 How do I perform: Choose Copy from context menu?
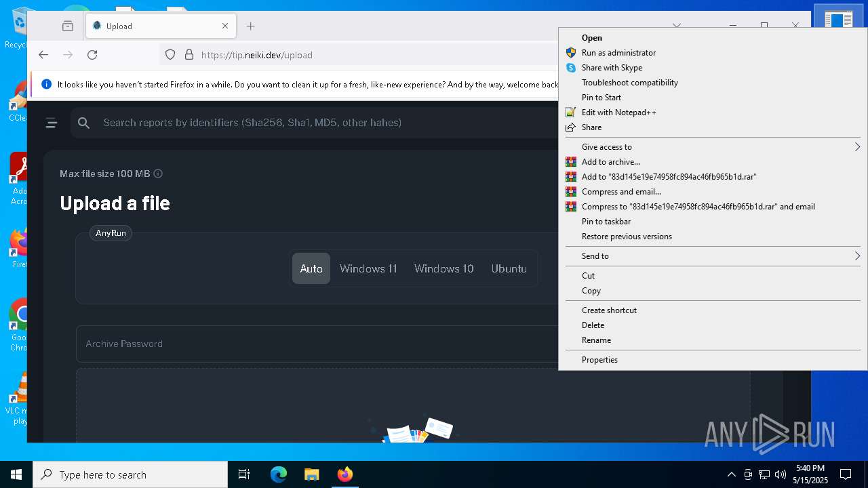(712, 291)
